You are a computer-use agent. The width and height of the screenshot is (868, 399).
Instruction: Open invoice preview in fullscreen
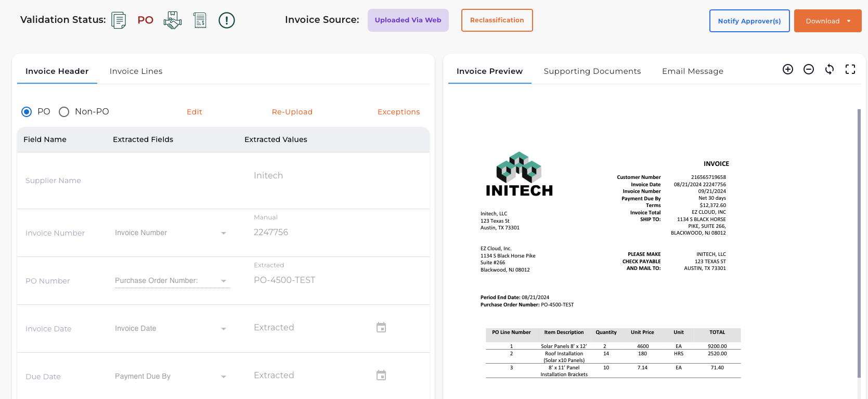click(x=850, y=69)
